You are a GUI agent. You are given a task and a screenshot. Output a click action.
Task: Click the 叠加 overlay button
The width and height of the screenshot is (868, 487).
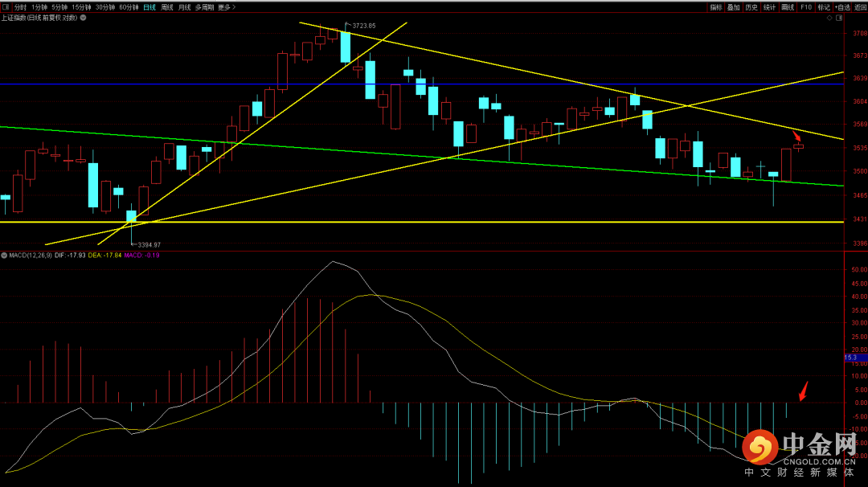pyautogui.click(x=734, y=7)
